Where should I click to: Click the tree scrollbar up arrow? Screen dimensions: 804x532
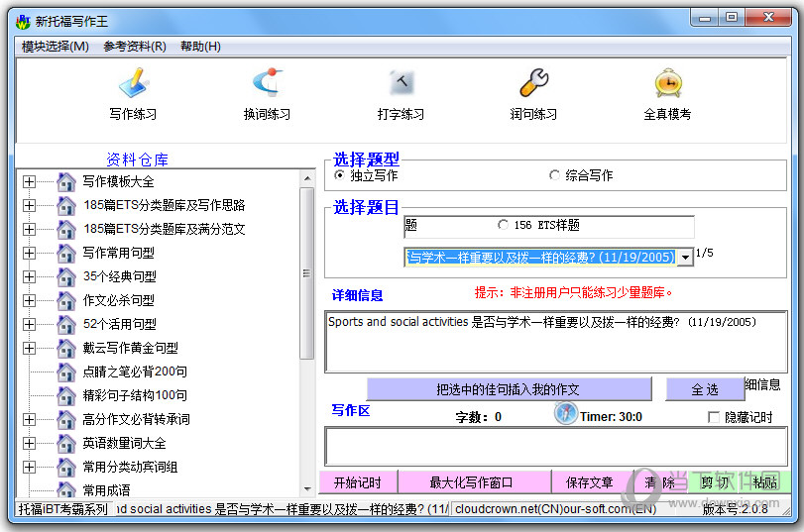click(306, 179)
